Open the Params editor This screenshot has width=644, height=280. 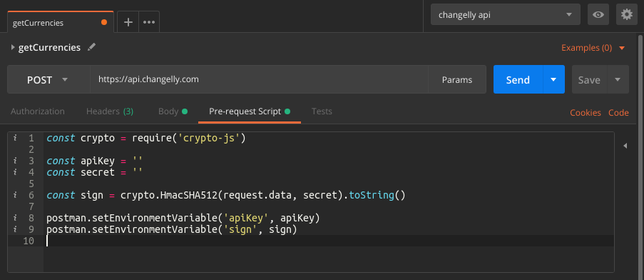[x=456, y=80]
